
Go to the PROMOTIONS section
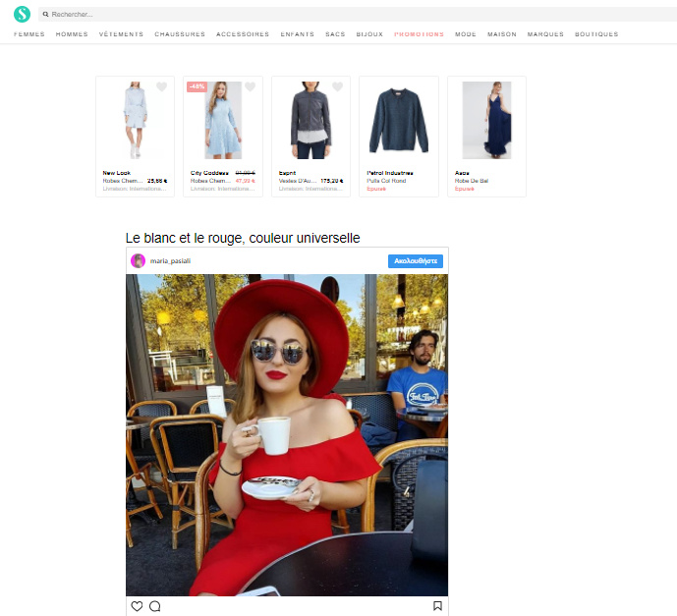click(419, 34)
